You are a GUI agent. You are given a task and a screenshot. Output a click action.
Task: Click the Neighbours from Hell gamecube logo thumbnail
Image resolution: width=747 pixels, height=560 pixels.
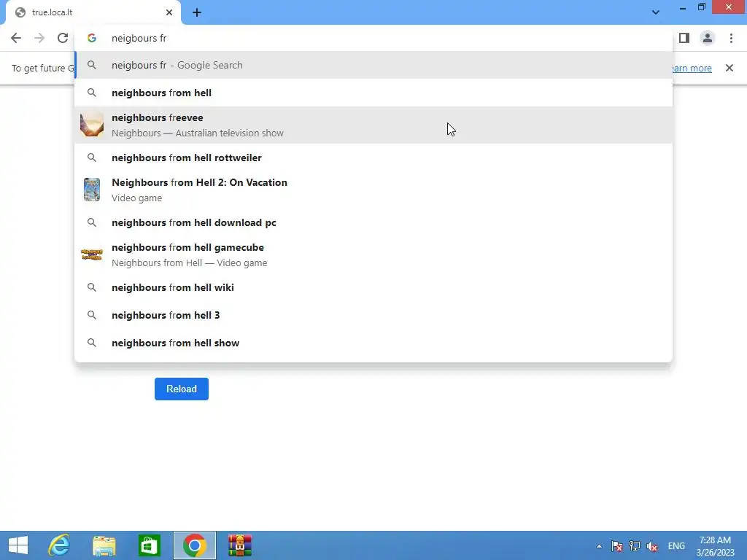92,254
